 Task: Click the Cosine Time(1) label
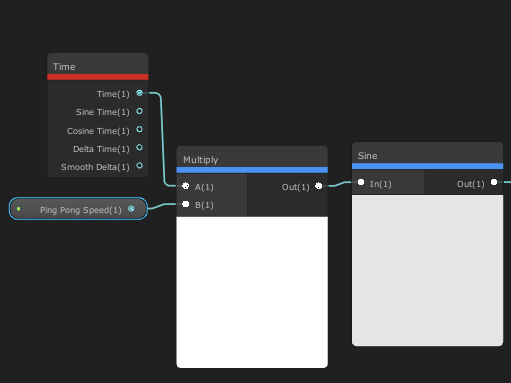pos(98,131)
